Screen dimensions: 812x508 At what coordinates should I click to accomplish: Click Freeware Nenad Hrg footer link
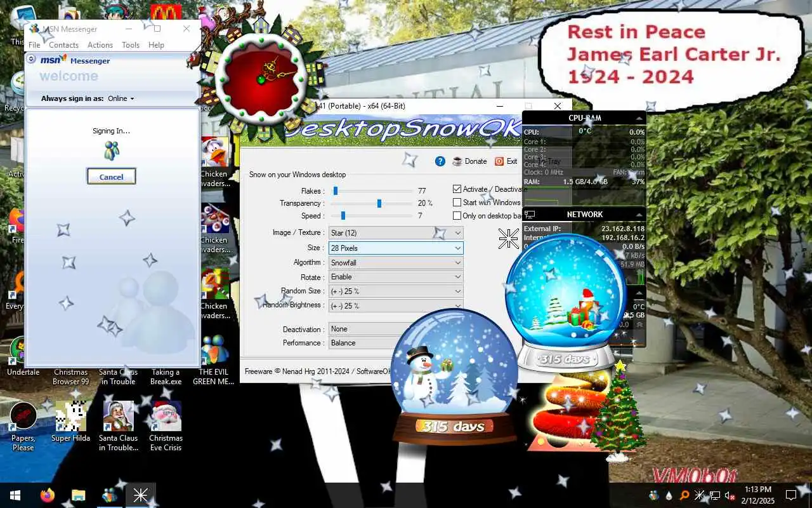coord(317,371)
